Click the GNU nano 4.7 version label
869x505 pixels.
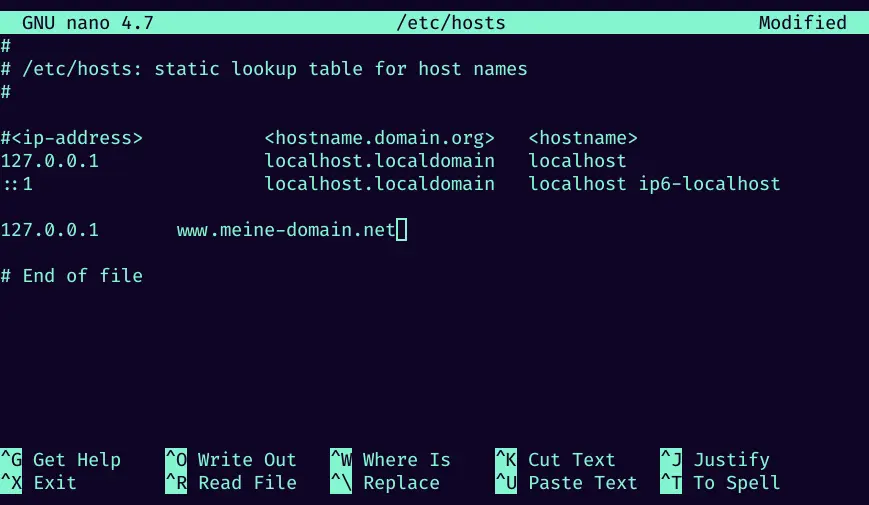88,23
